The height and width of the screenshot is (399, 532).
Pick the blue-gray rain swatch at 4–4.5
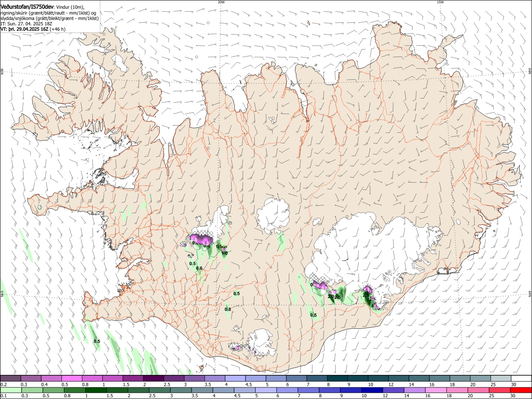click(x=223, y=390)
